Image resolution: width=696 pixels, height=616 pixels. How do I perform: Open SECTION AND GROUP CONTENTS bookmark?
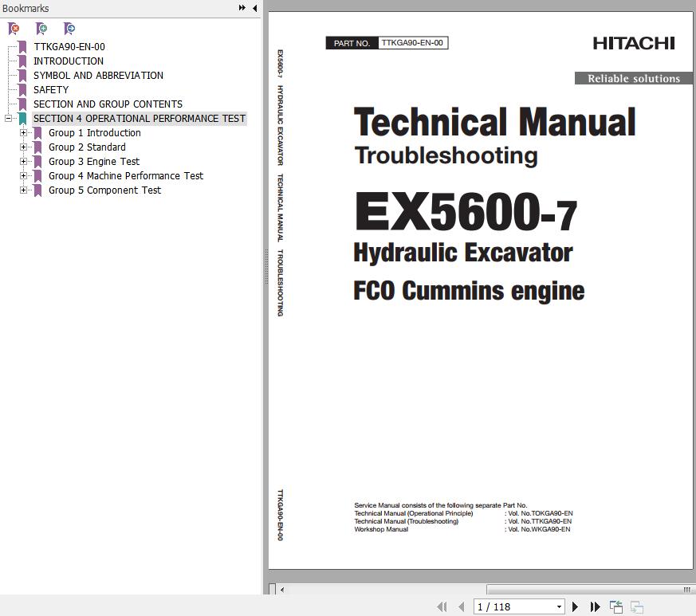[108, 104]
